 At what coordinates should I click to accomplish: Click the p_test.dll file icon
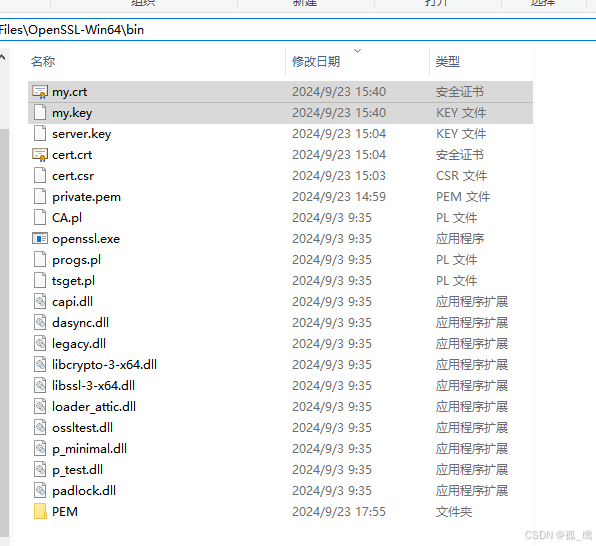click(40, 470)
